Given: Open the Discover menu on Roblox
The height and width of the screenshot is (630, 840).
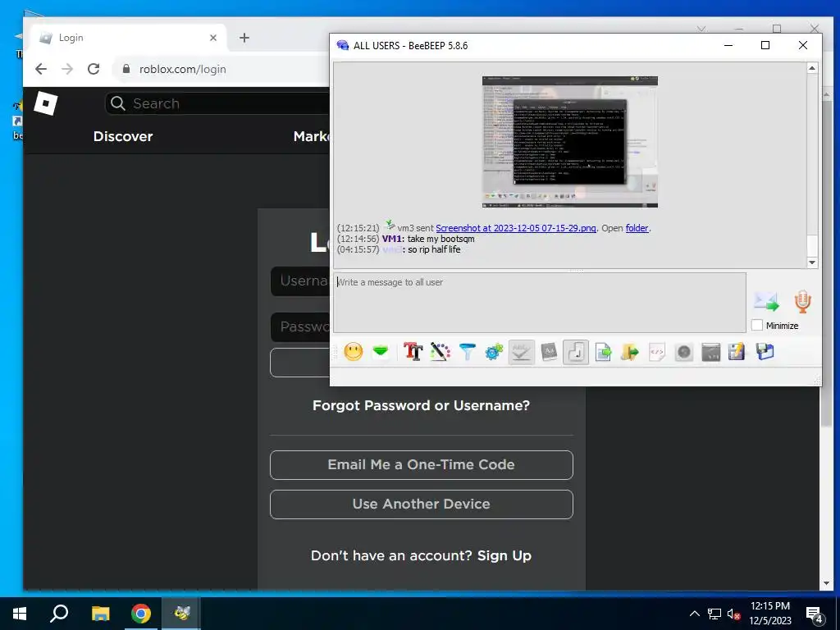Looking at the screenshot, I should point(123,136).
